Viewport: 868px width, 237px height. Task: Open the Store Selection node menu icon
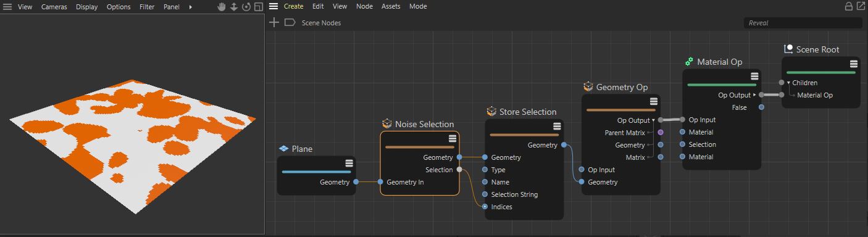point(557,126)
